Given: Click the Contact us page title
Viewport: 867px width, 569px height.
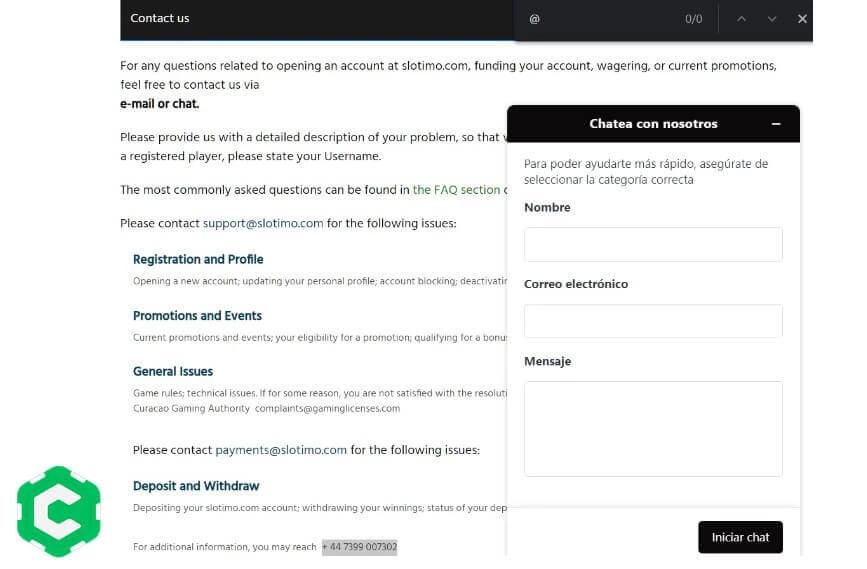Looking at the screenshot, I should tap(160, 18).
